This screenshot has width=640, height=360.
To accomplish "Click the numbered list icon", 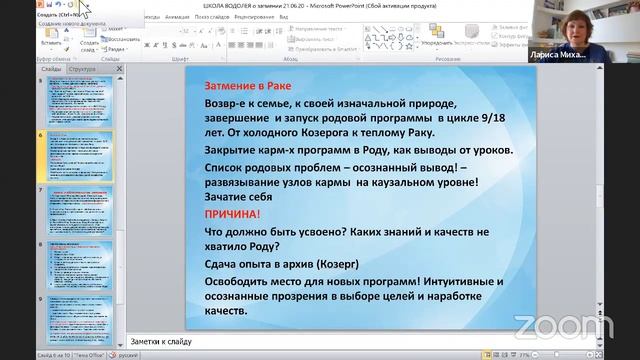I will point(244,31).
